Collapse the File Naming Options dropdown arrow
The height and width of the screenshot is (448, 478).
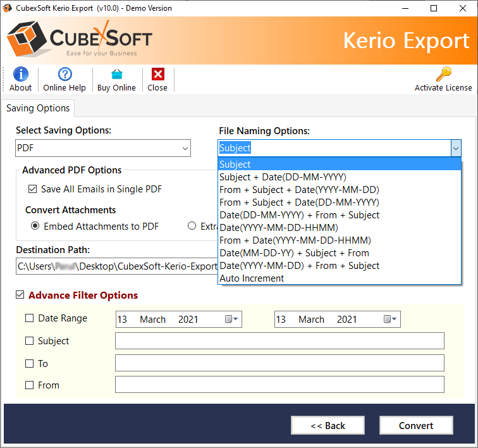pyautogui.click(x=456, y=148)
